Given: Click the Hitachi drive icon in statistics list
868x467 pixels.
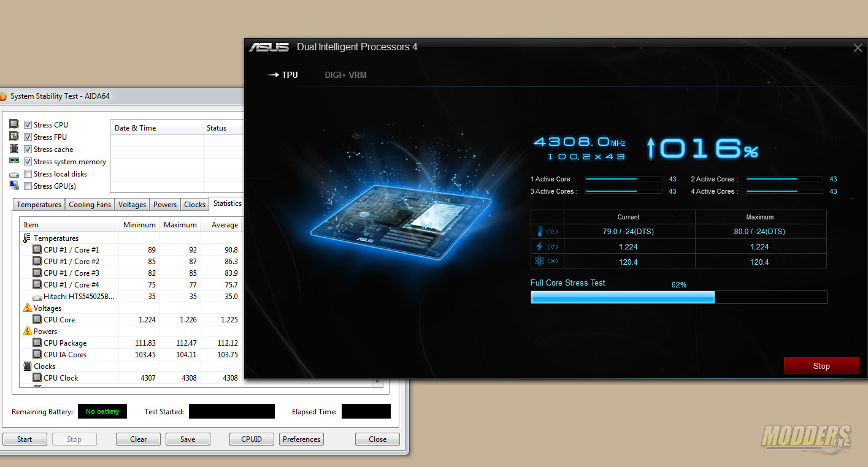Looking at the screenshot, I should [x=37, y=297].
